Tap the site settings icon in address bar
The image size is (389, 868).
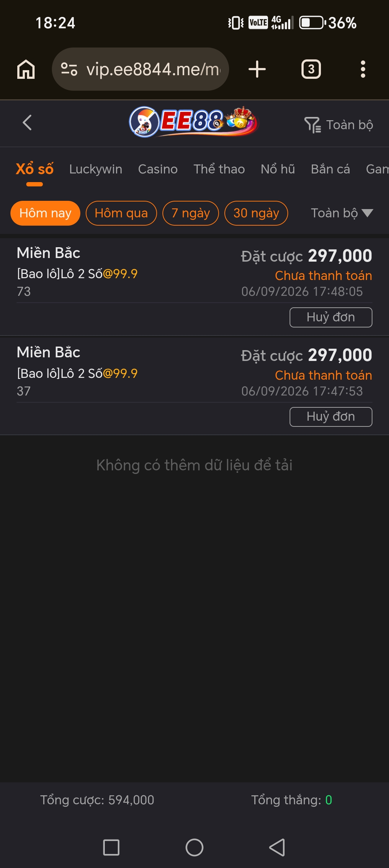[x=69, y=69]
